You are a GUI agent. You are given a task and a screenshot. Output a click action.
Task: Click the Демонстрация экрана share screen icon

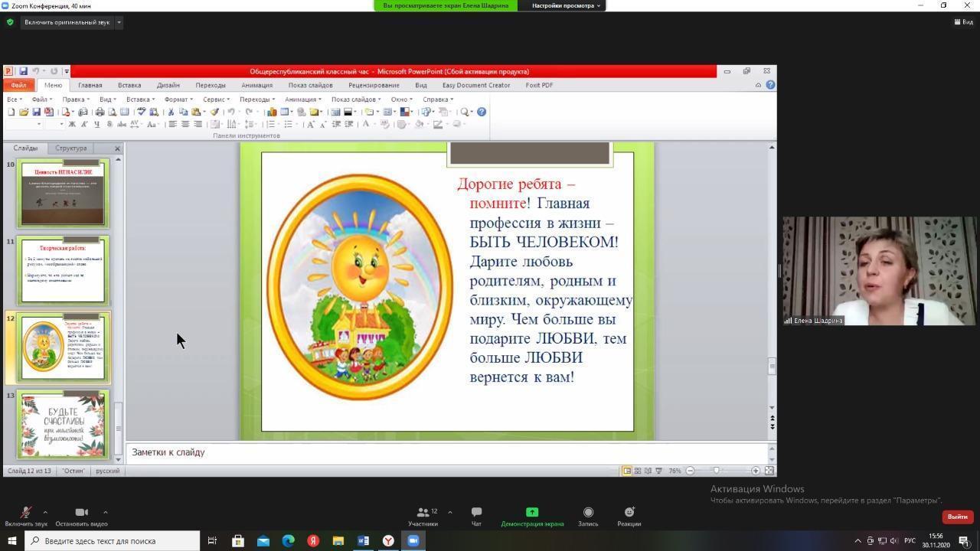point(532,513)
